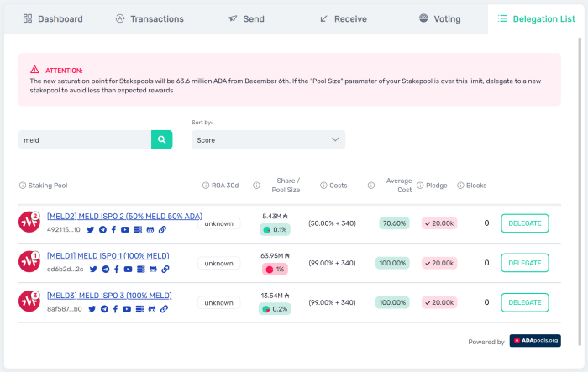Click pool ID 492115...10
588x372 pixels.
63,229
